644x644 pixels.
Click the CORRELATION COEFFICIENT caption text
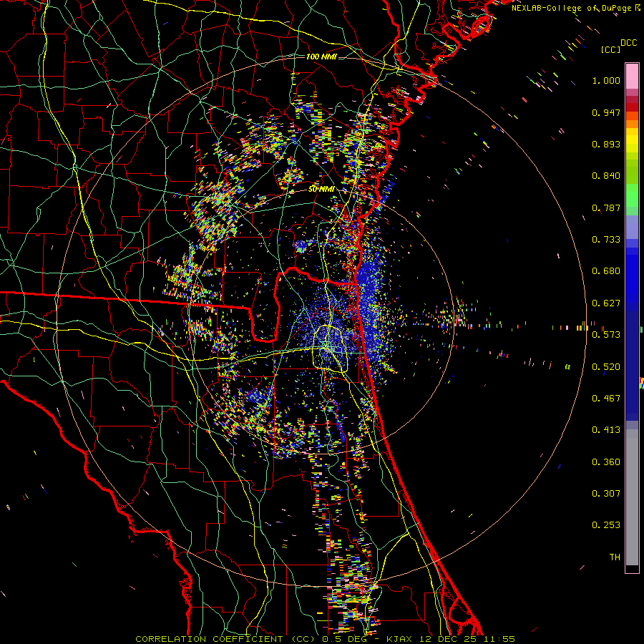tap(209, 639)
